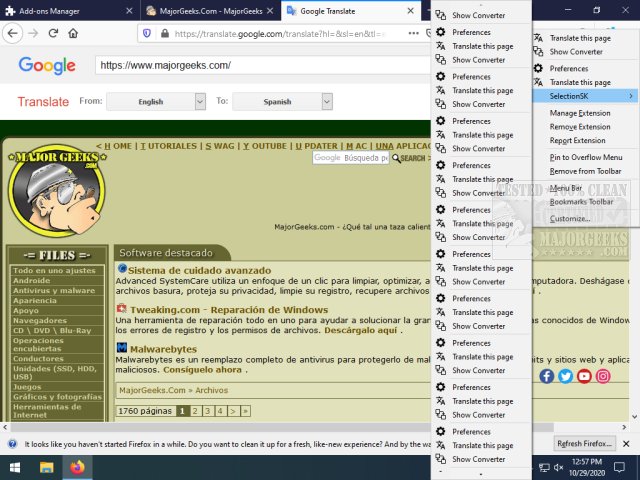
Task: Expand the SelectionSK submenu
Action: click(585, 96)
